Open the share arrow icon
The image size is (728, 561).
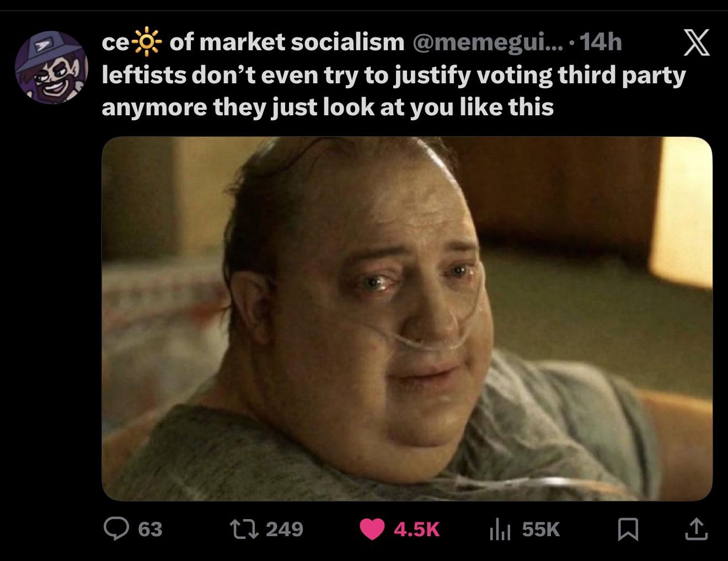[x=697, y=529]
